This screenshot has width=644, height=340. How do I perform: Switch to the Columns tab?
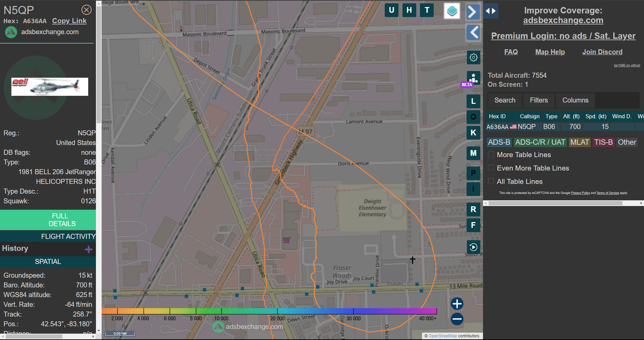575,100
